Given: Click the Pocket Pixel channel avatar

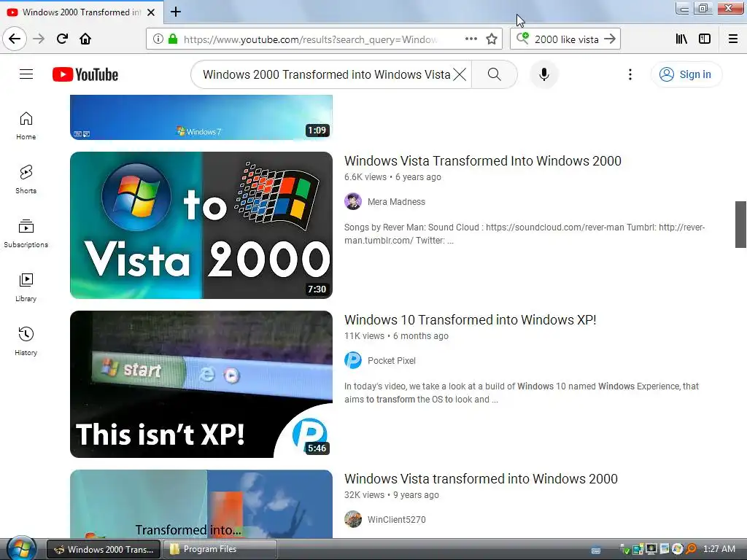Looking at the screenshot, I should (353, 360).
